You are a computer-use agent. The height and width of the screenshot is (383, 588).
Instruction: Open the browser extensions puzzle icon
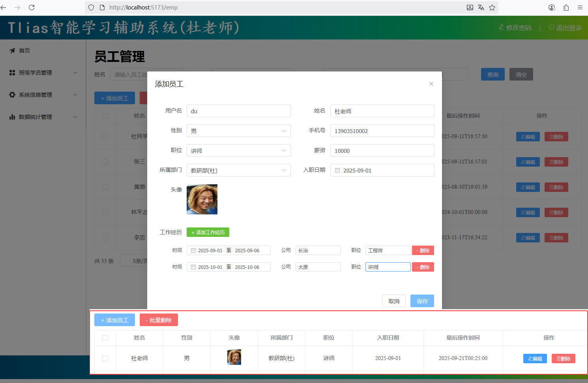click(x=566, y=8)
